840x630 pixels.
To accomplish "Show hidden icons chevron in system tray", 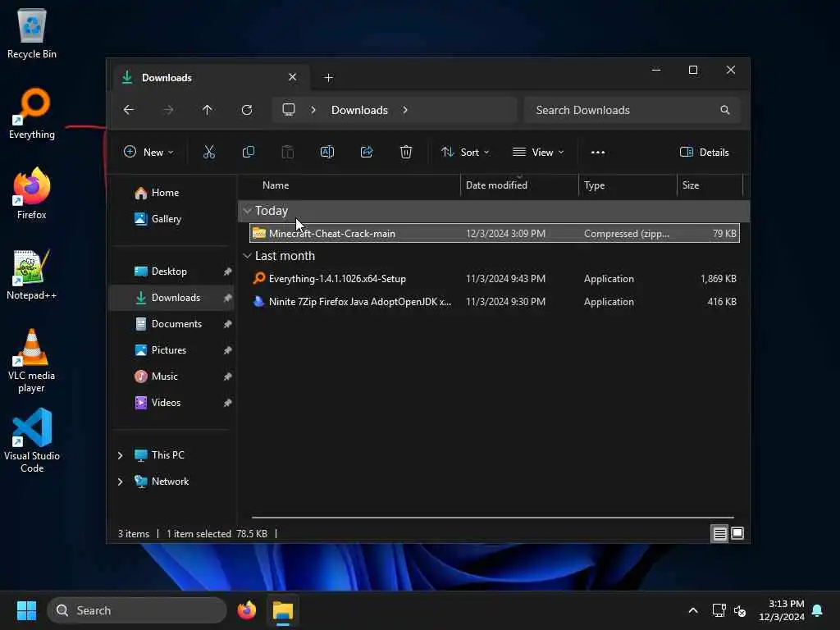I will 692,610.
